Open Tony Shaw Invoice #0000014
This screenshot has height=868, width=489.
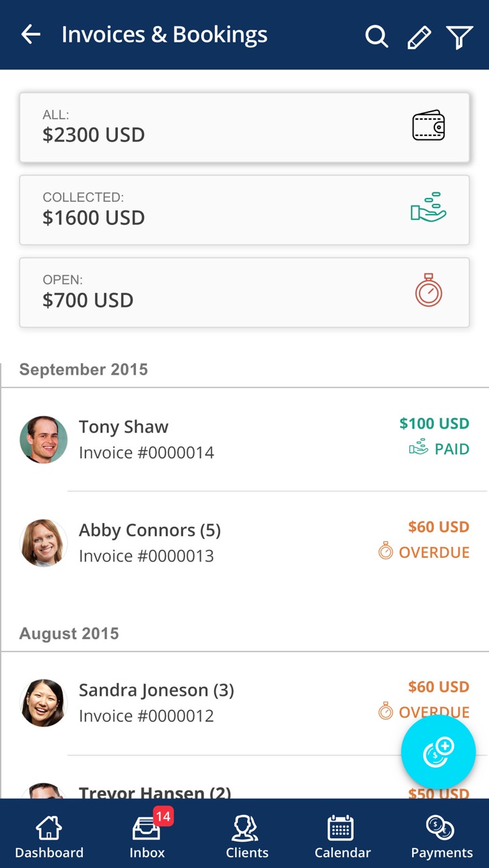(x=244, y=439)
